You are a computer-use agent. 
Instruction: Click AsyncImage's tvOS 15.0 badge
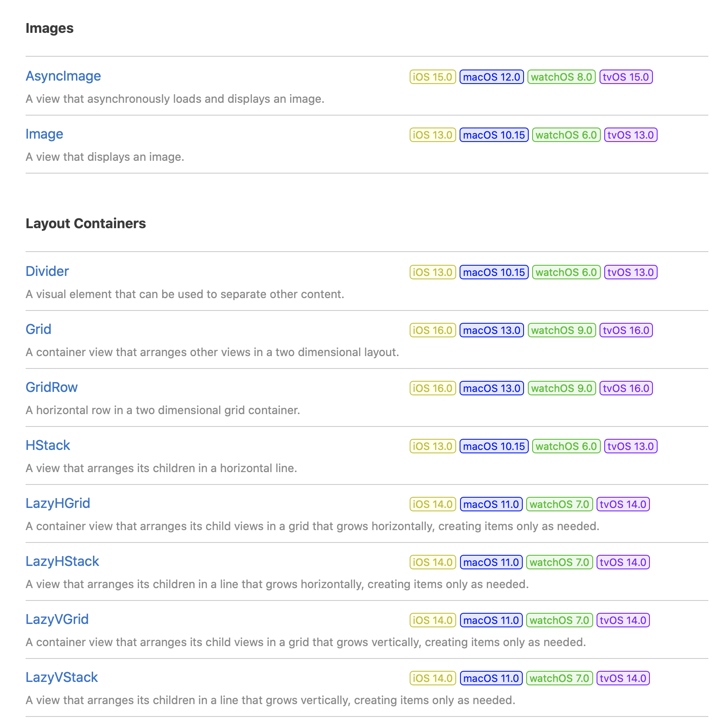pos(626,77)
